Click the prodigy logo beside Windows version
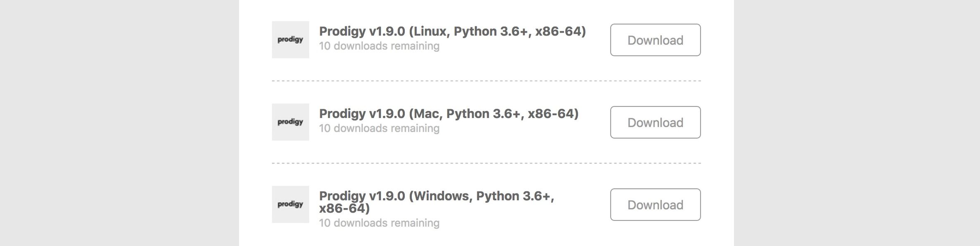980x246 pixels. coord(290,204)
